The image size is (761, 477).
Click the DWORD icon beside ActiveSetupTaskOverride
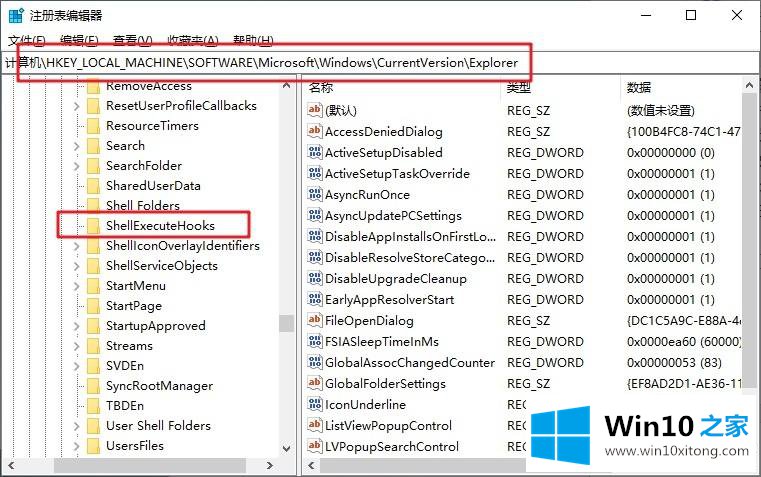pyautogui.click(x=314, y=173)
